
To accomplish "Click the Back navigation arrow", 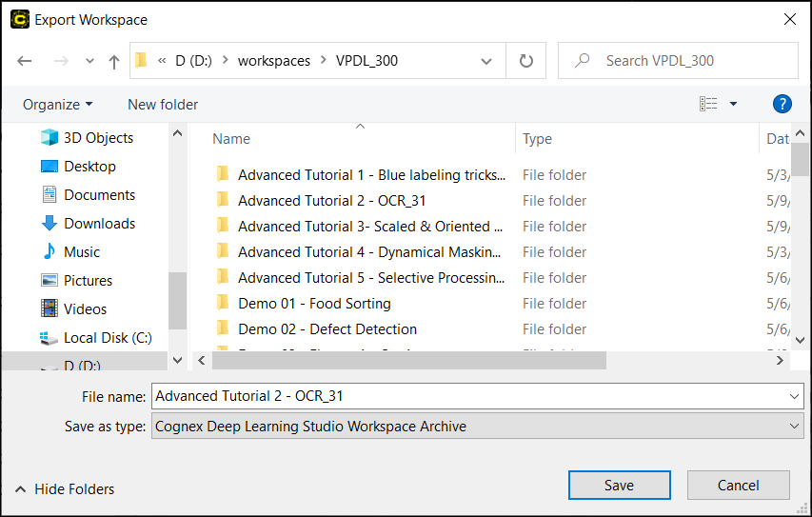I will [x=25, y=61].
